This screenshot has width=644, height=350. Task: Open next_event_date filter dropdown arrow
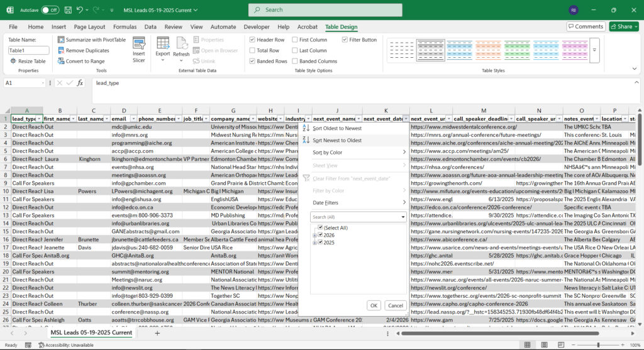click(x=406, y=119)
